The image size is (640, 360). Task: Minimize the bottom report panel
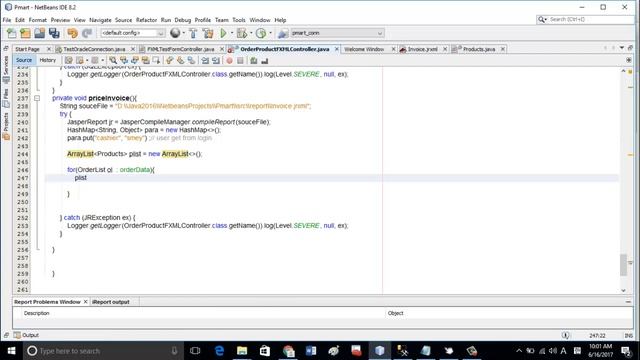[x=628, y=302]
